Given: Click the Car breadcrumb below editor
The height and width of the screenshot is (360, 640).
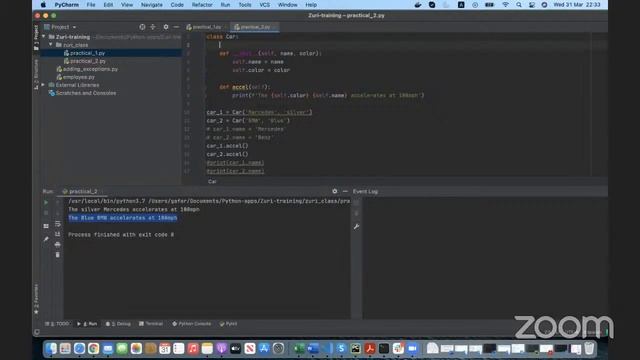Looking at the screenshot, I should (x=212, y=182).
